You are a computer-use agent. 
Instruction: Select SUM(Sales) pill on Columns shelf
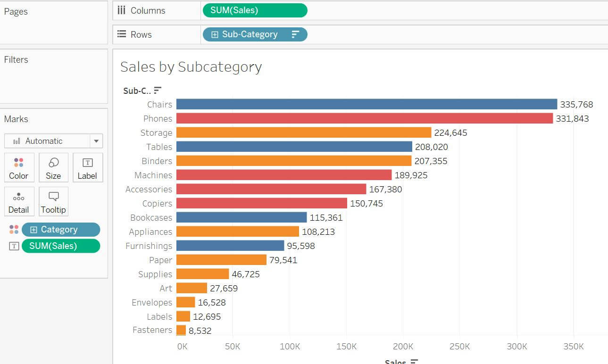click(255, 10)
